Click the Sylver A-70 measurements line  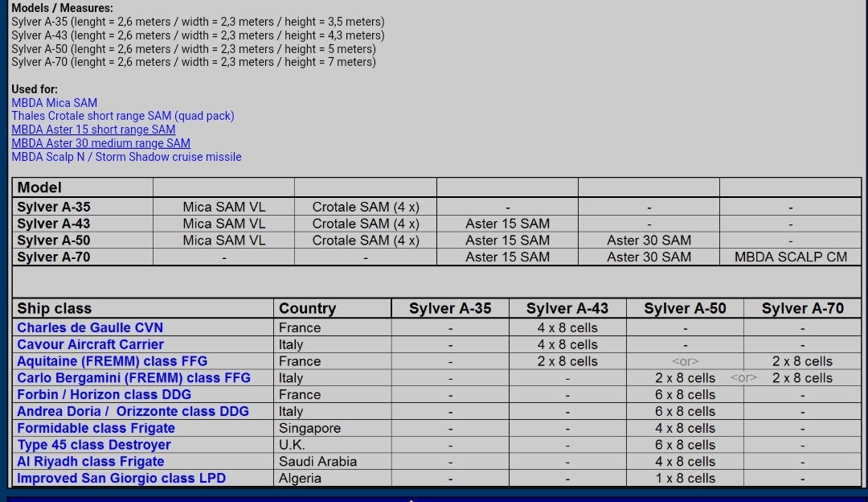(x=193, y=62)
